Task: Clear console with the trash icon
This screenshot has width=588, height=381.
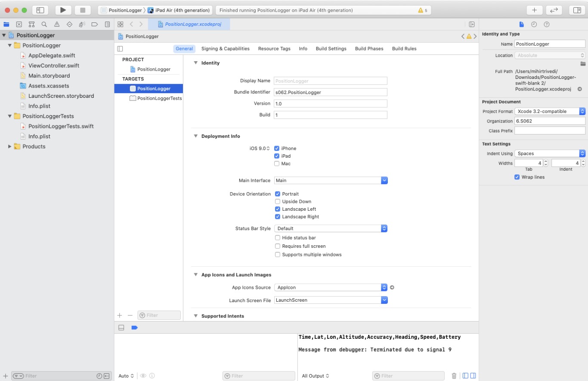Action: click(x=454, y=376)
